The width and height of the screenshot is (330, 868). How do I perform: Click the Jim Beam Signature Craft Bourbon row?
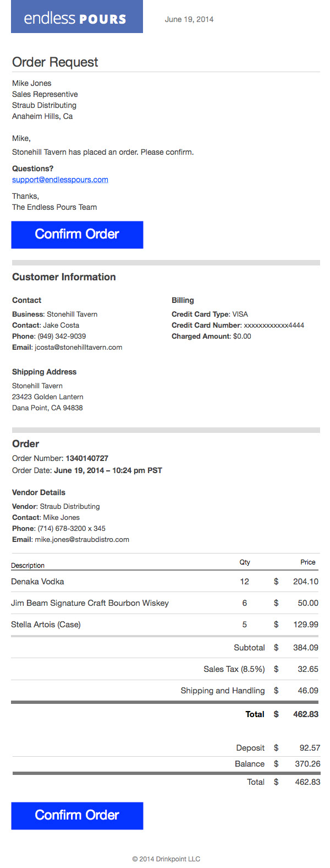point(165,603)
